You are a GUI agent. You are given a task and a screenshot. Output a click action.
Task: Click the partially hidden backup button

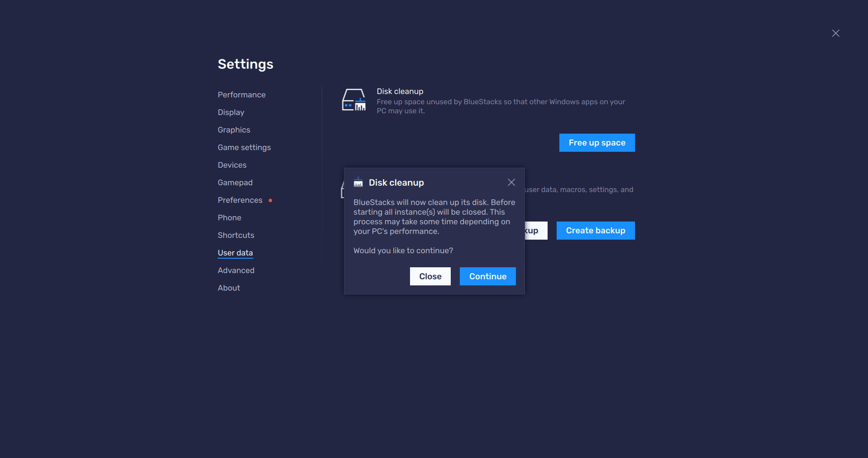tap(536, 231)
